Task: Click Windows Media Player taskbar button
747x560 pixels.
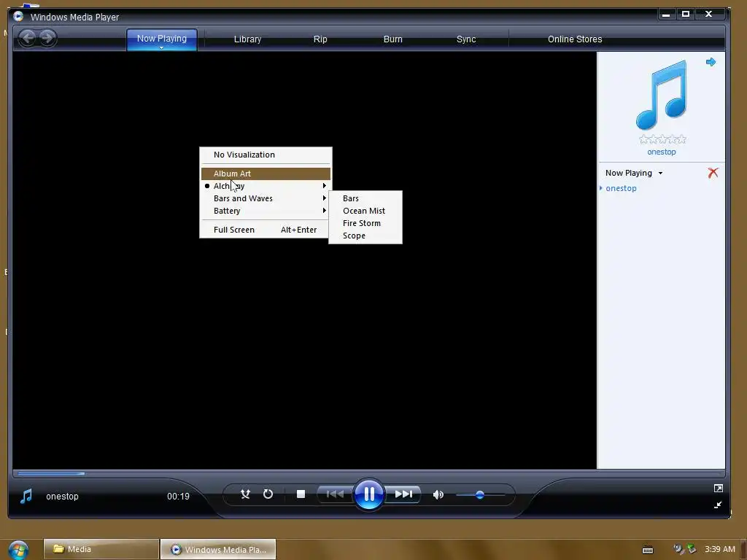Action: pos(218,549)
